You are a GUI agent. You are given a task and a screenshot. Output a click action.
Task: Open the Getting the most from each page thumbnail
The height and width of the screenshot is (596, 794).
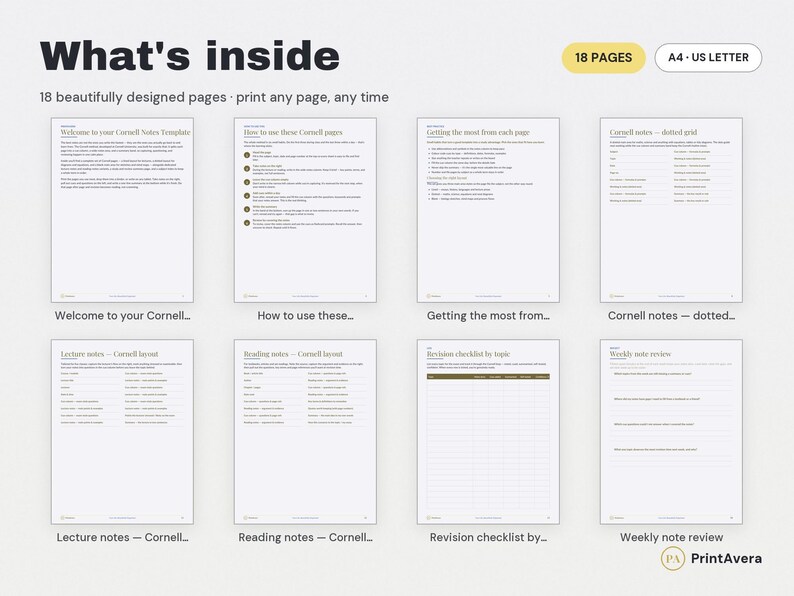pos(488,210)
